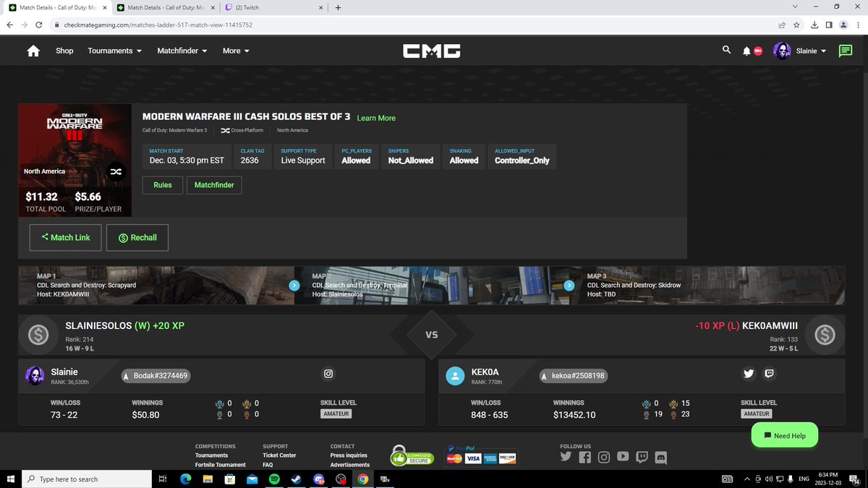Screen dimensions: 868x488
Task: Click the Bodak#3274469 gamertag pill
Action: point(155,376)
